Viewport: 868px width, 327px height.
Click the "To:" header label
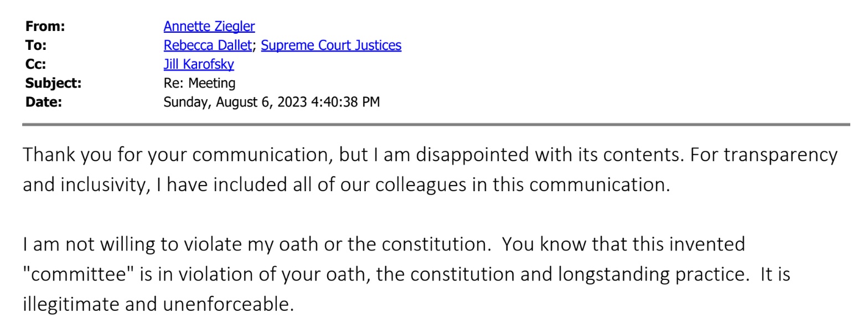click(x=36, y=45)
